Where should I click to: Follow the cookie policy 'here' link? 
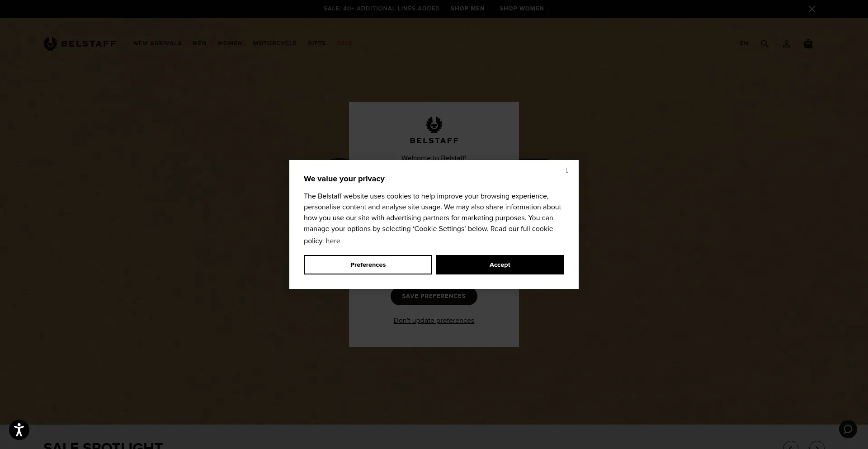tap(333, 241)
